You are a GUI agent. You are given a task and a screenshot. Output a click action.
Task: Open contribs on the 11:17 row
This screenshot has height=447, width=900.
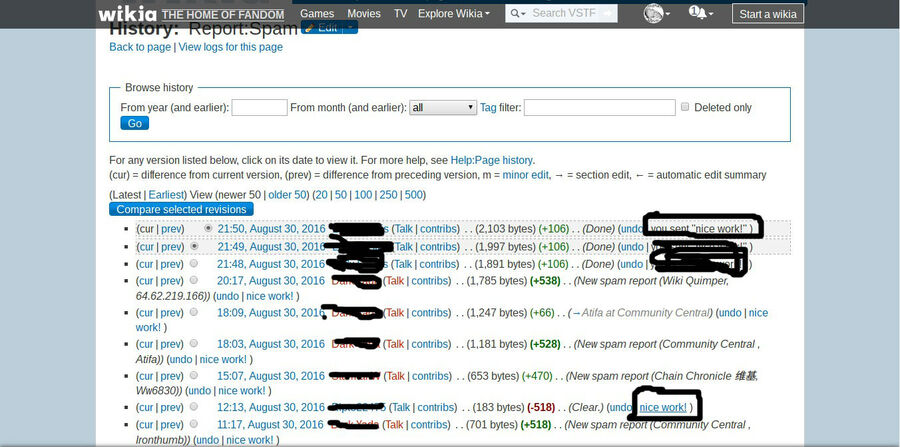click(430, 425)
